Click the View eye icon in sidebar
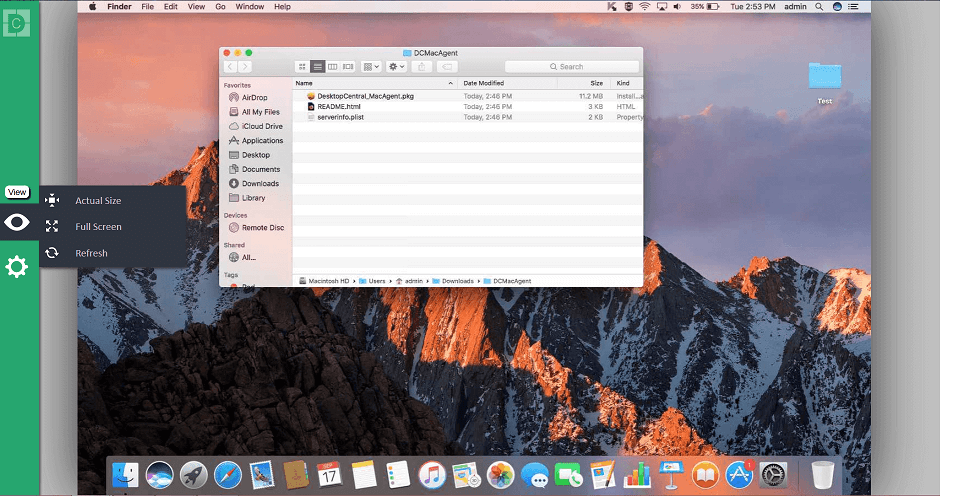This screenshot has width=955, height=496. pyautogui.click(x=17, y=222)
